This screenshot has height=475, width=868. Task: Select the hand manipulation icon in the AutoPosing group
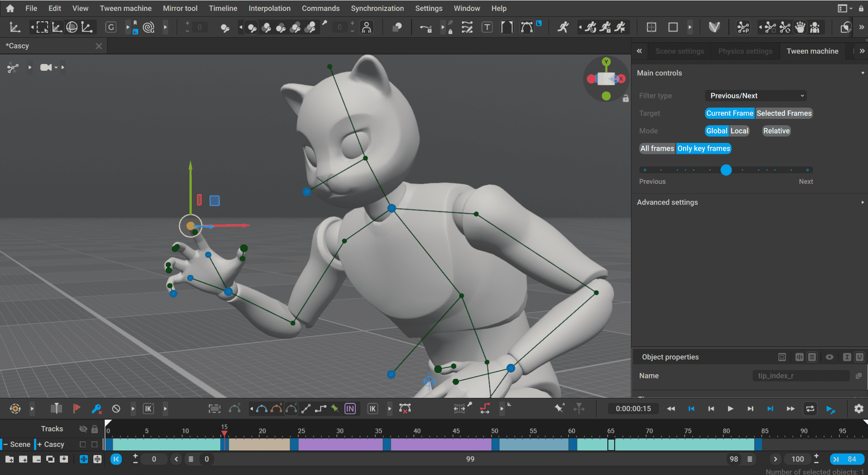800,27
